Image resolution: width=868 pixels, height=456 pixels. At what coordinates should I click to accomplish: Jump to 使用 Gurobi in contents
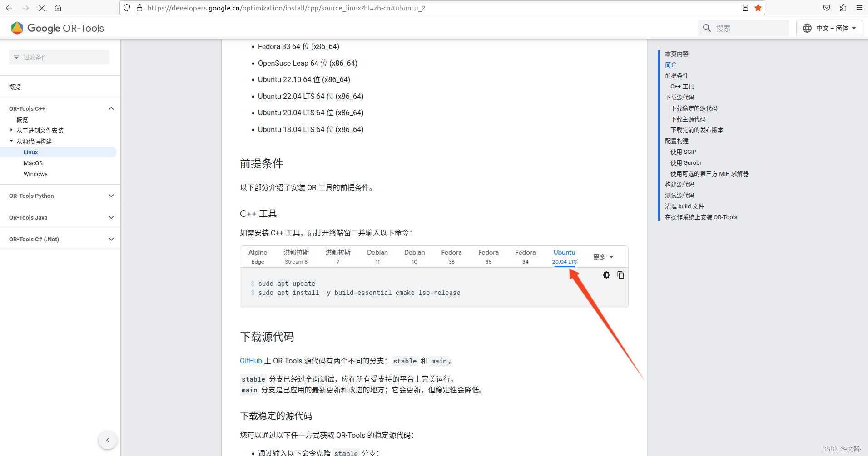coord(685,162)
